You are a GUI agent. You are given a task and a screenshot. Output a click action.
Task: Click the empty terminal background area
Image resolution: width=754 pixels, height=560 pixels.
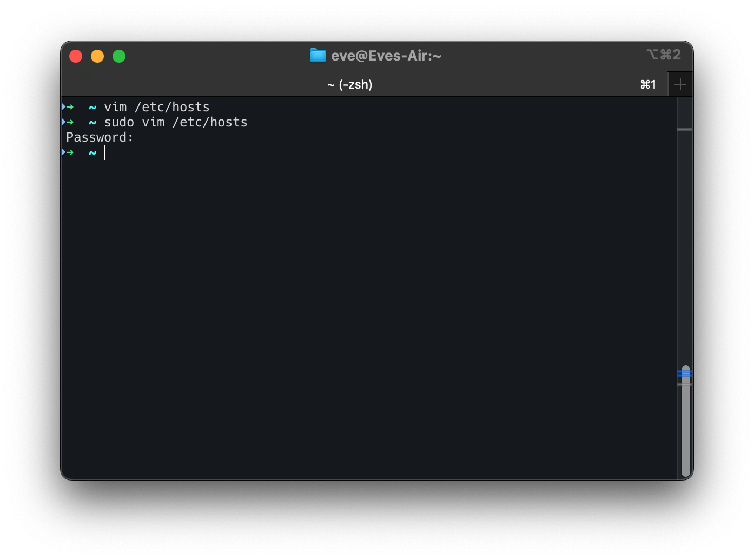tap(352, 297)
